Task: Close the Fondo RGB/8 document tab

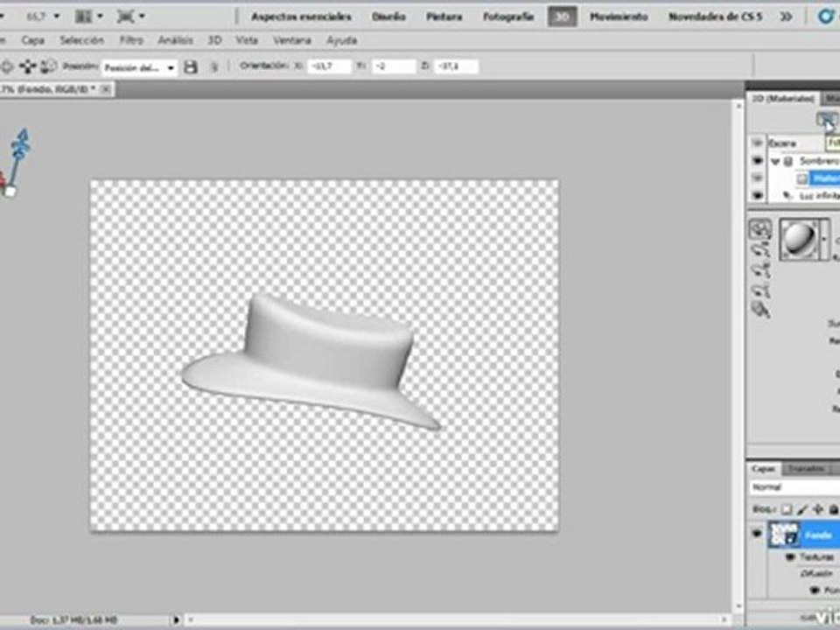Action: tap(106, 89)
